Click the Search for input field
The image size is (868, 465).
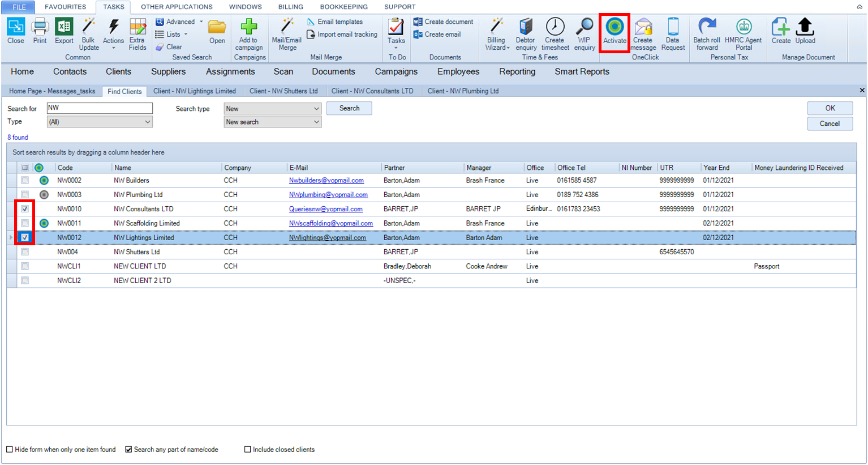pos(100,108)
